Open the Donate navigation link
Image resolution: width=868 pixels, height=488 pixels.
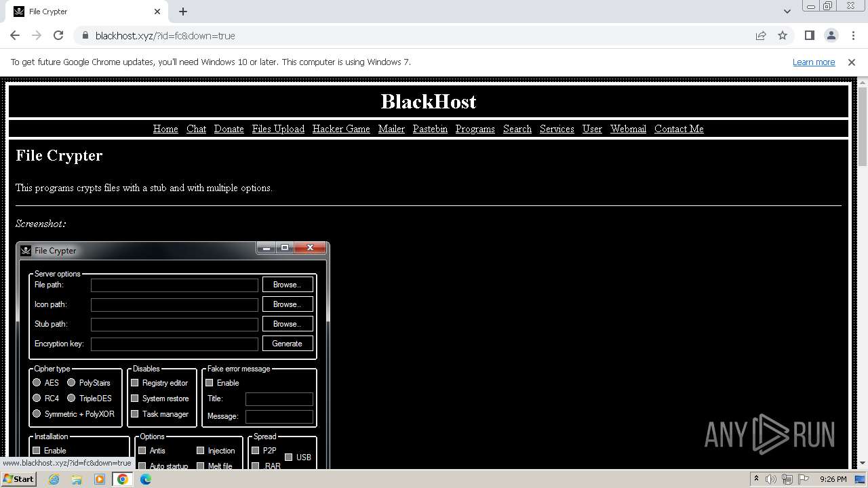(x=229, y=129)
